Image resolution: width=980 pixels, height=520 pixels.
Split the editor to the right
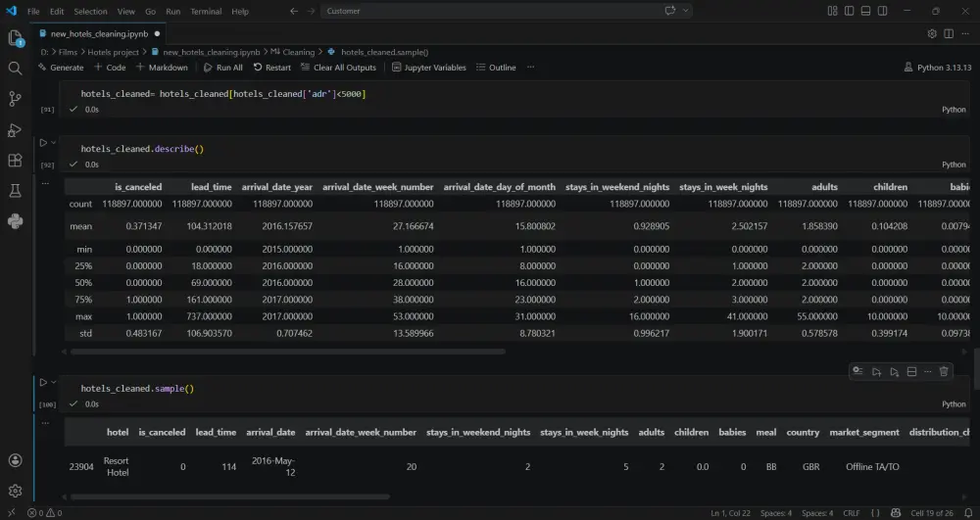tap(949, 33)
